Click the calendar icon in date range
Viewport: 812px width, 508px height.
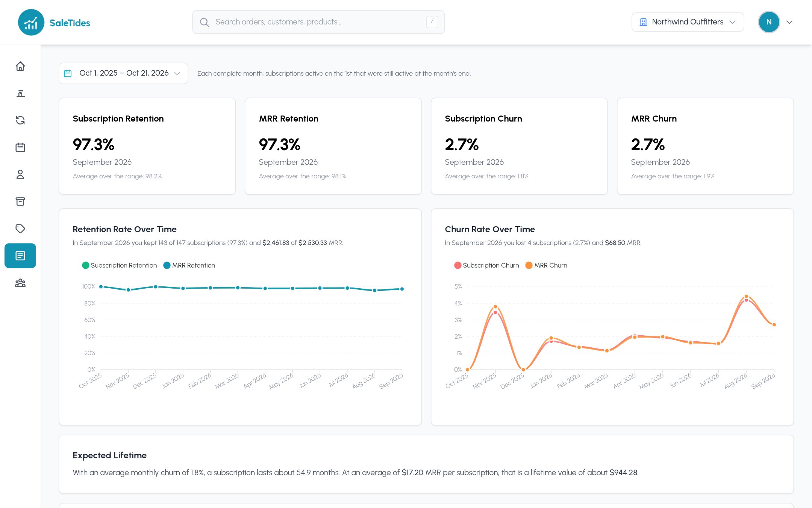click(68, 73)
